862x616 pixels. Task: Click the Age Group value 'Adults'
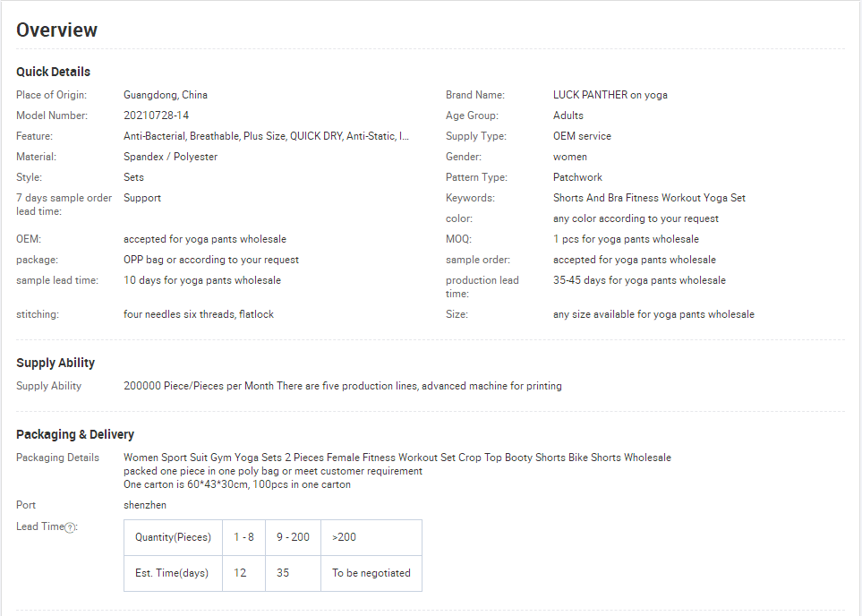(x=568, y=115)
